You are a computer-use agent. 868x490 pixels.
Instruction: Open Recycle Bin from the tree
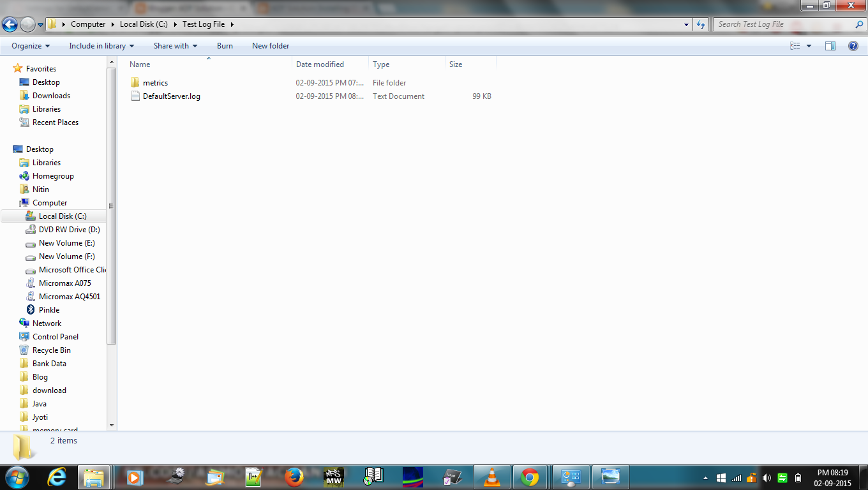52,350
